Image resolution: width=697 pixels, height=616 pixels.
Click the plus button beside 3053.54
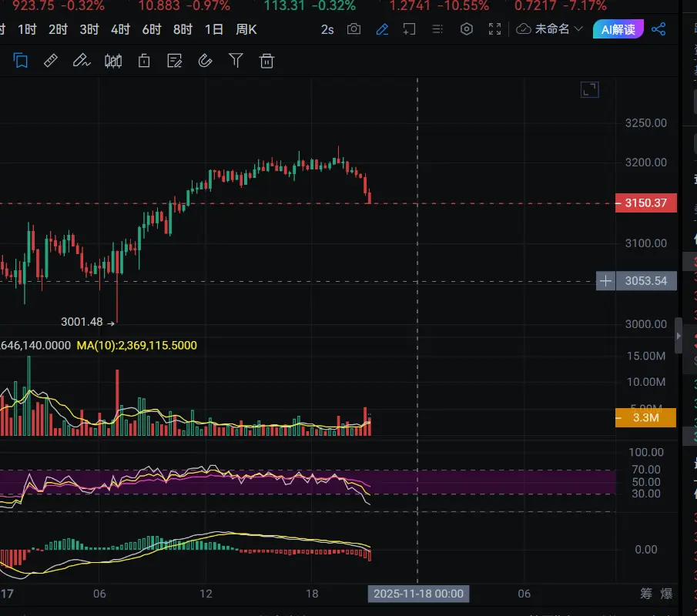(x=605, y=281)
